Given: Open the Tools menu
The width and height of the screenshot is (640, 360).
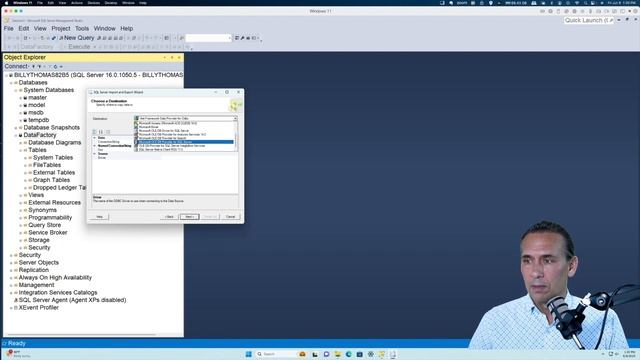Looking at the screenshot, I should coord(82,29).
